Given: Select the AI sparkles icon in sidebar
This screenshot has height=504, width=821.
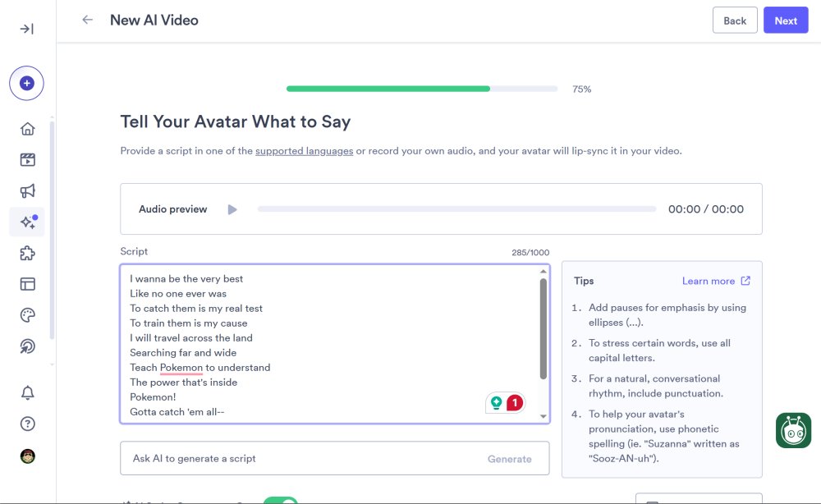Looking at the screenshot, I should coord(27,222).
